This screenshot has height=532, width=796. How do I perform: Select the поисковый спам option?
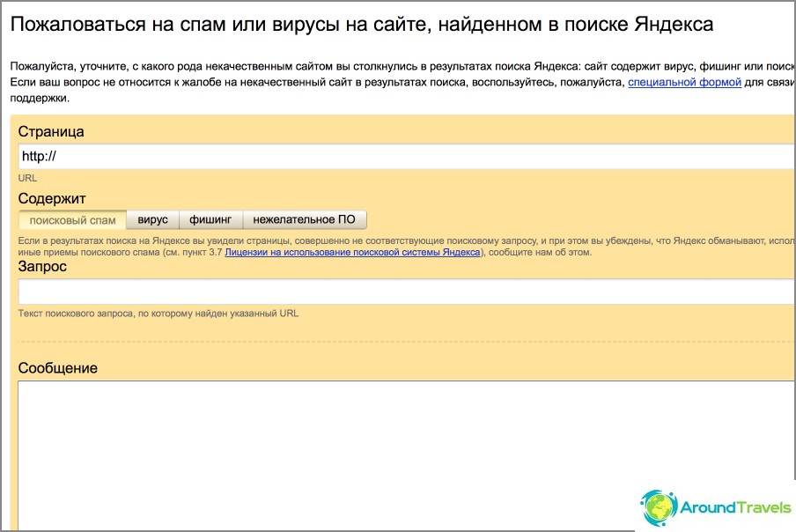tap(72, 220)
